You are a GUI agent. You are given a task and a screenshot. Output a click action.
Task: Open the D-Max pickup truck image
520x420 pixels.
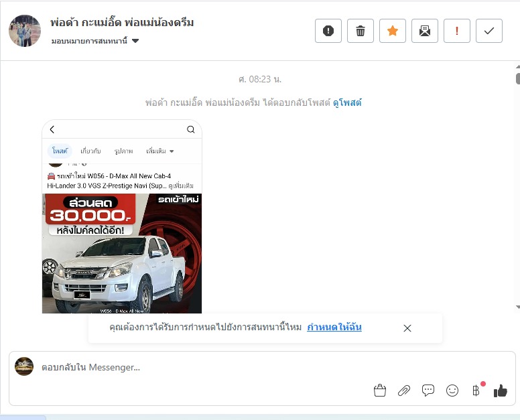click(x=122, y=253)
